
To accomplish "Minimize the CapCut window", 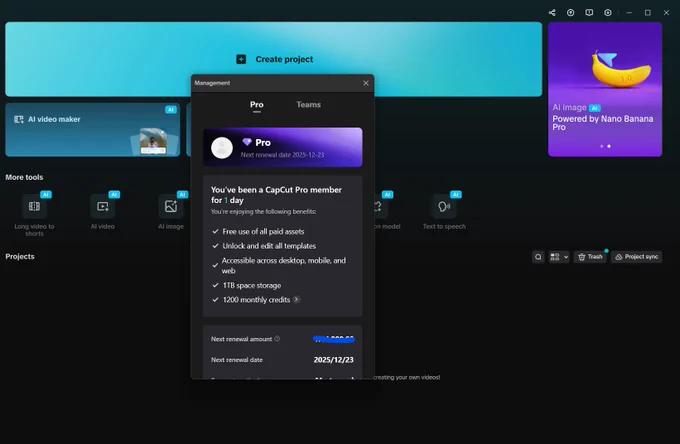I will coord(629,13).
